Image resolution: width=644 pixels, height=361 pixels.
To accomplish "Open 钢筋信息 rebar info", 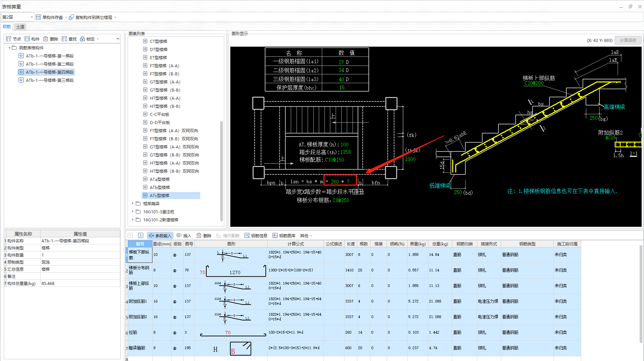I will [x=256, y=236].
